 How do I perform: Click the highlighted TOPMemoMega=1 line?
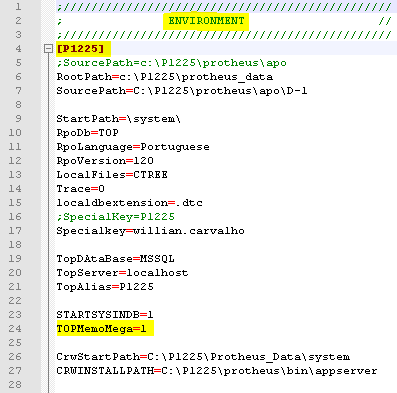click(101, 329)
